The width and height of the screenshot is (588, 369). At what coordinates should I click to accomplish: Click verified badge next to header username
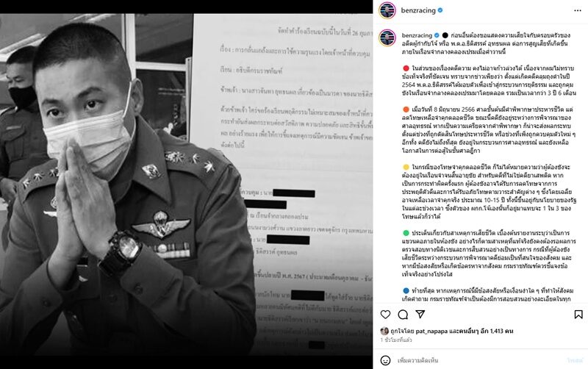(x=440, y=10)
